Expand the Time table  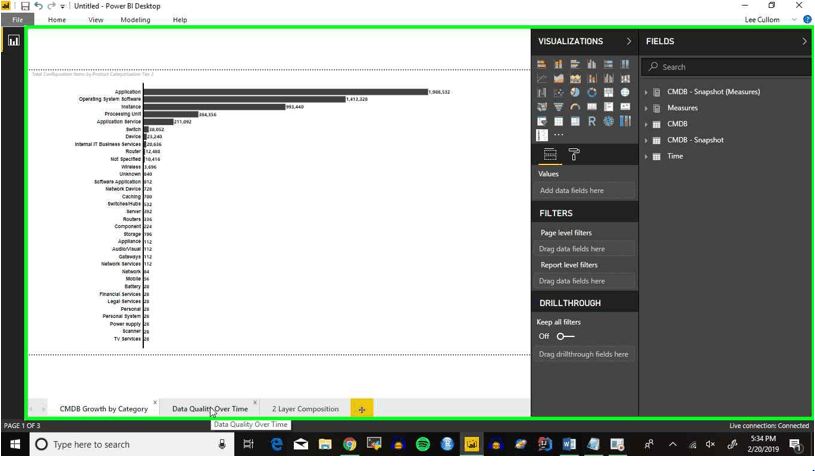(x=646, y=156)
